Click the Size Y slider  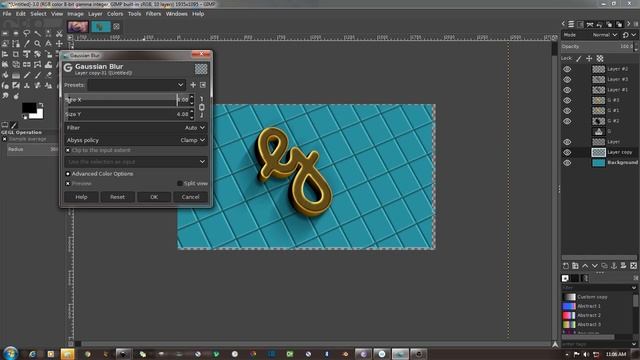tap(127, 114)
